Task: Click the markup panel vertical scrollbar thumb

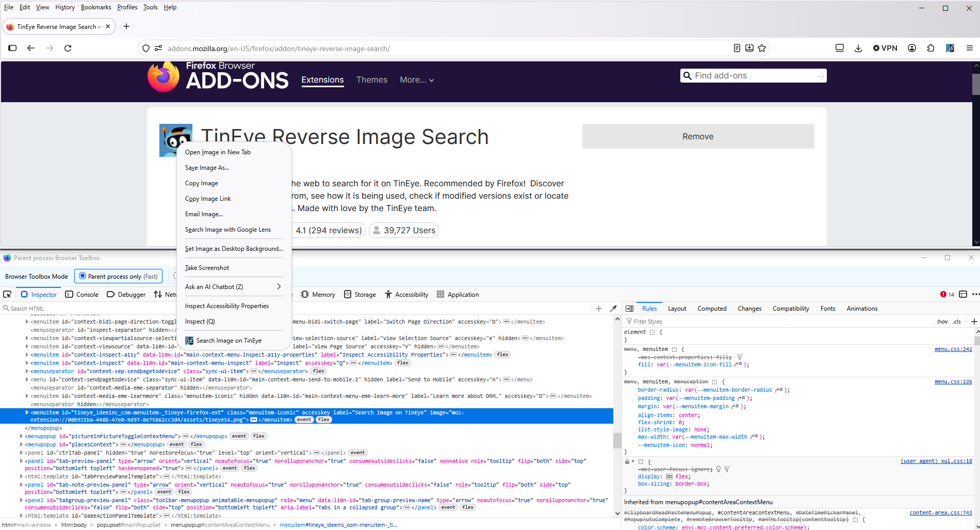Action: (x=617, y=440)
